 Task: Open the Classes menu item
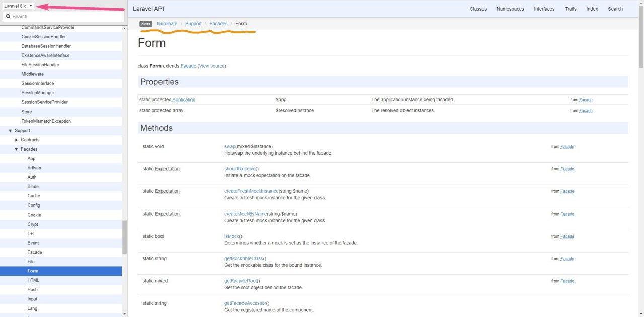click(478, 9)
